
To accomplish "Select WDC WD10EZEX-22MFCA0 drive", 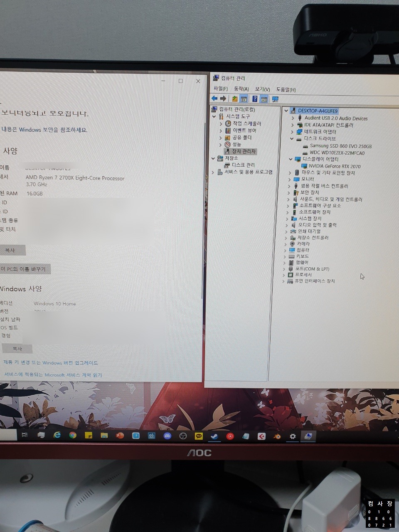I will [x=337, y=153].
